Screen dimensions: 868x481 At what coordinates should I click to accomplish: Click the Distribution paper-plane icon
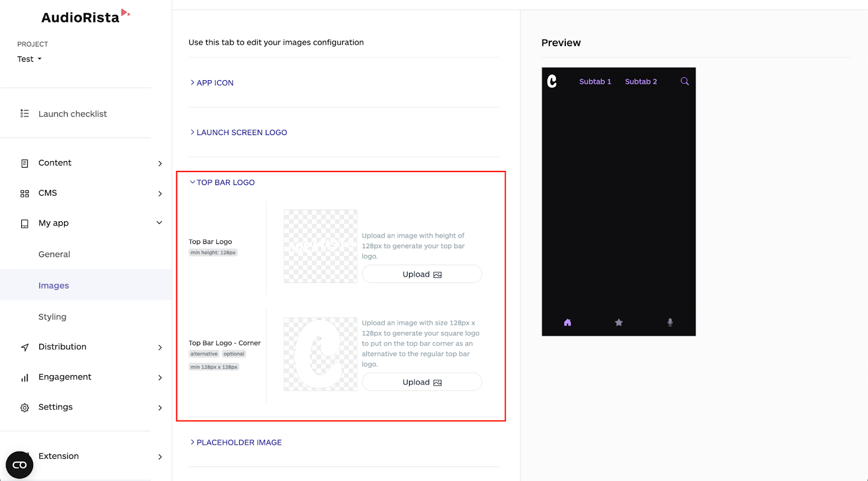(24, 347)
